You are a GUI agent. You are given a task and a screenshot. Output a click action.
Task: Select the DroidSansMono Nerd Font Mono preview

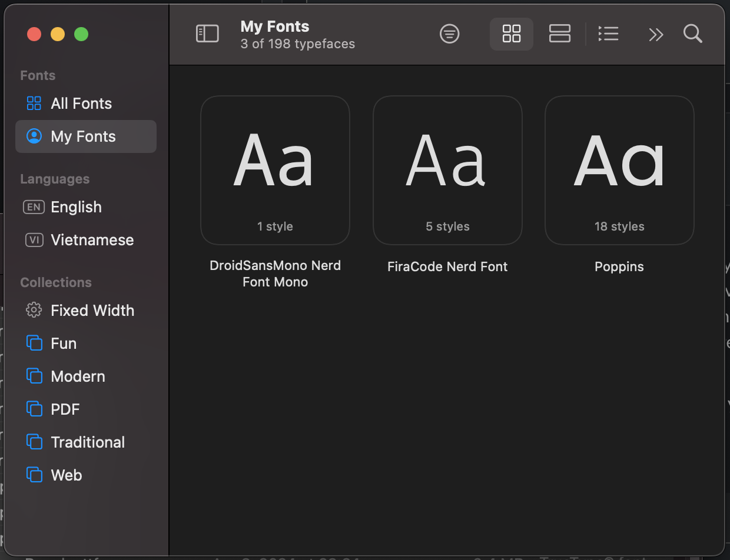click(x=275, y=170)
